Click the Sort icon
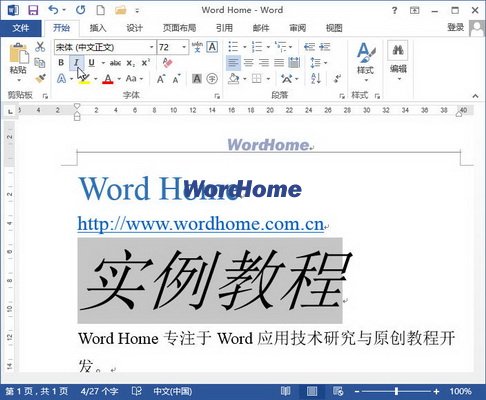 [316, 79]
